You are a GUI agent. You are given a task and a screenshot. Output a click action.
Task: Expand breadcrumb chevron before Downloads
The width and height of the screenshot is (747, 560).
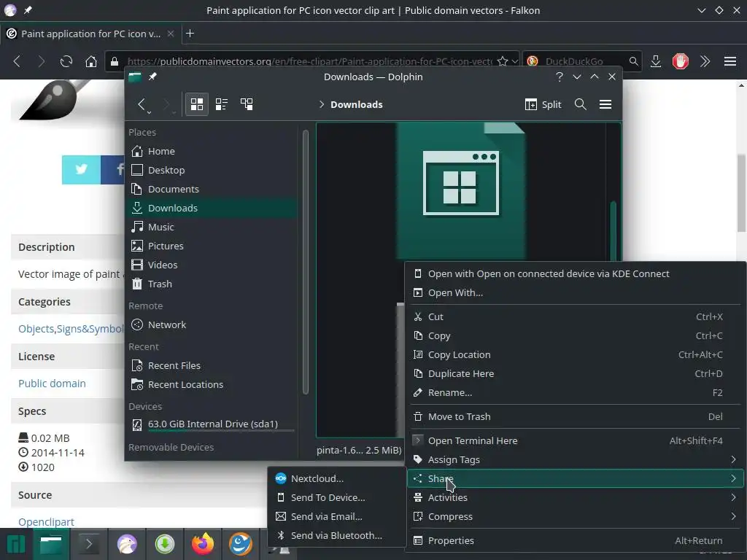pyautogui.click(x=322, y=104)
